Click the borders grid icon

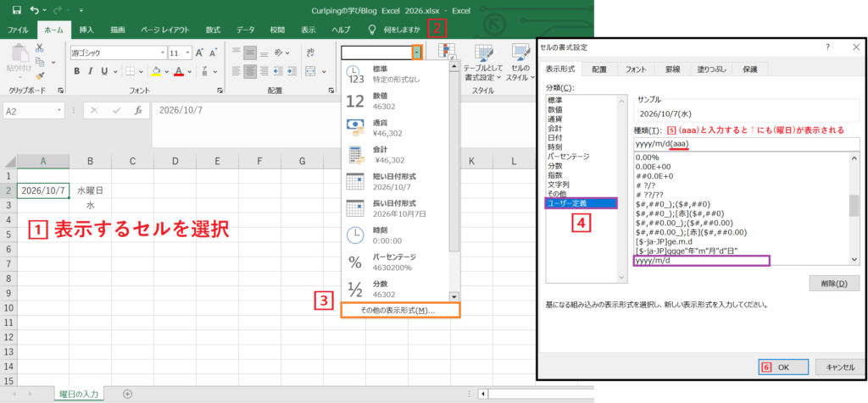(x=129, y=71)
